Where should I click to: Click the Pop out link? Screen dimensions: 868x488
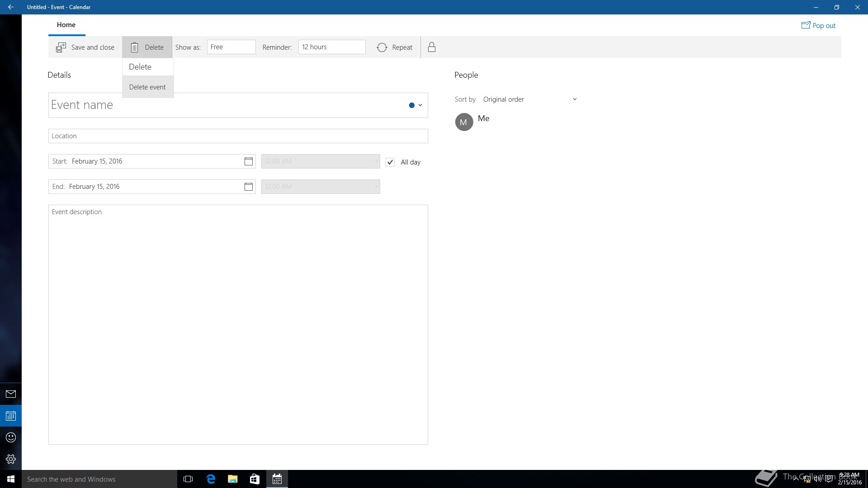pyautogui.click(x=818, y=26)
